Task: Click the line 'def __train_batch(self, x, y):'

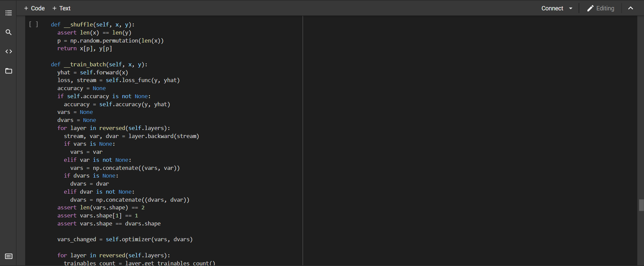Action: [99, 64]
